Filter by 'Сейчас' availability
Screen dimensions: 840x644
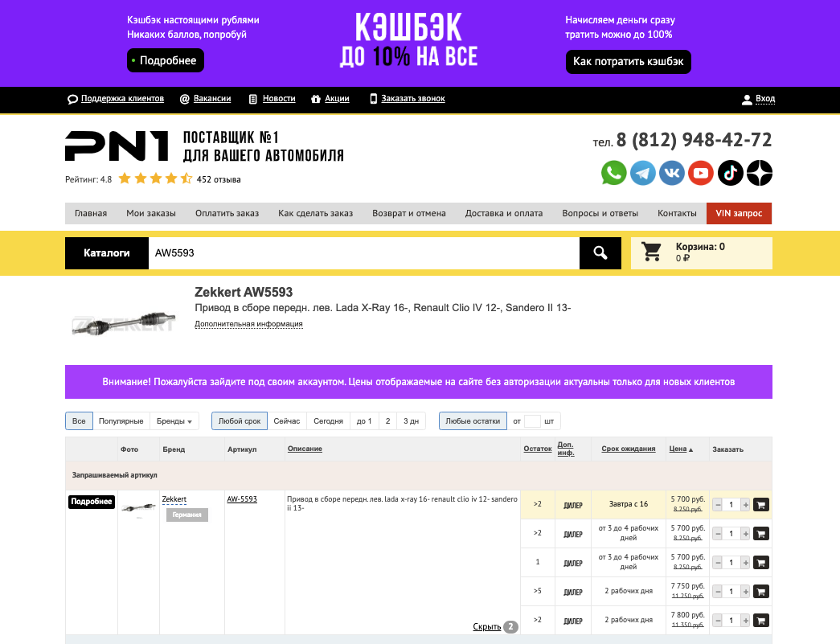click(x=287, y=421)
